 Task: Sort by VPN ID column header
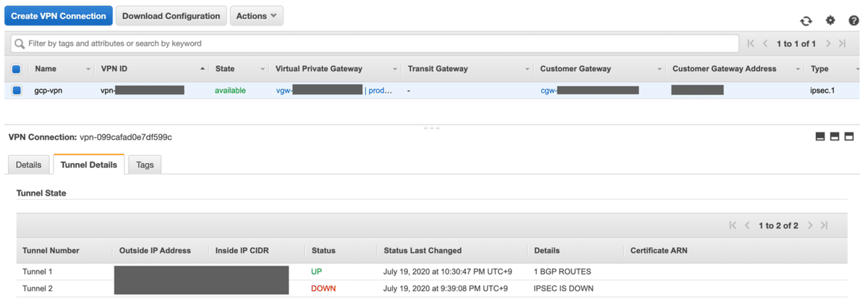[x=114, y=69]
